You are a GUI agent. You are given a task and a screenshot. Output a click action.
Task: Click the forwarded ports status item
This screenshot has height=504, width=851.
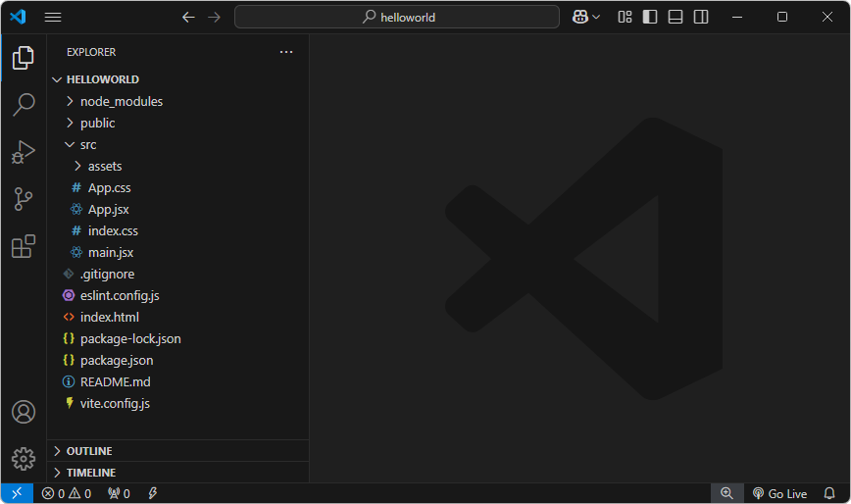click(119, 493)
